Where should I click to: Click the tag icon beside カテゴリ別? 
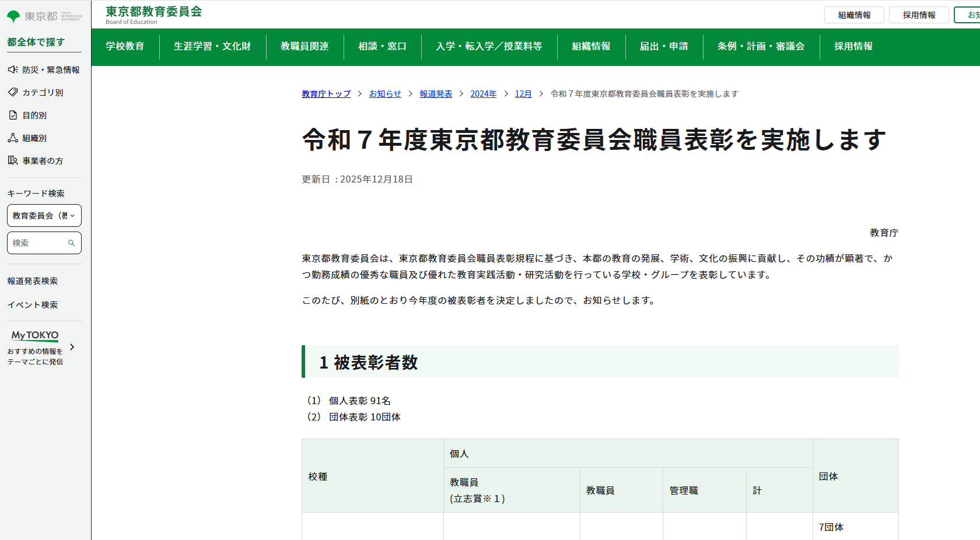[13, 92]
